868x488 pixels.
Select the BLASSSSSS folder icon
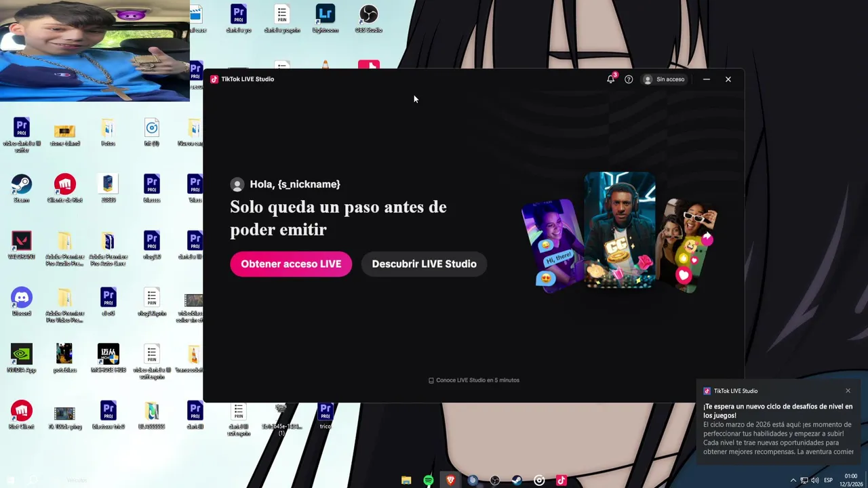[152, 415]
